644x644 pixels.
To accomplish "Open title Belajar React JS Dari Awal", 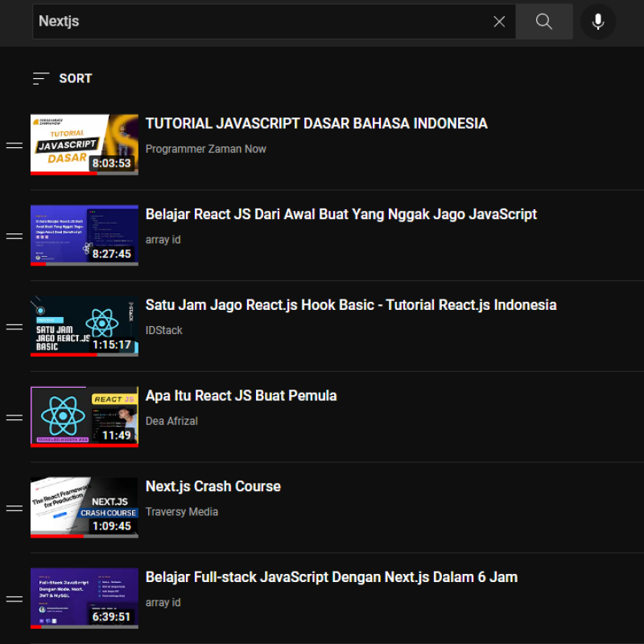I will (x=341, y=214).
